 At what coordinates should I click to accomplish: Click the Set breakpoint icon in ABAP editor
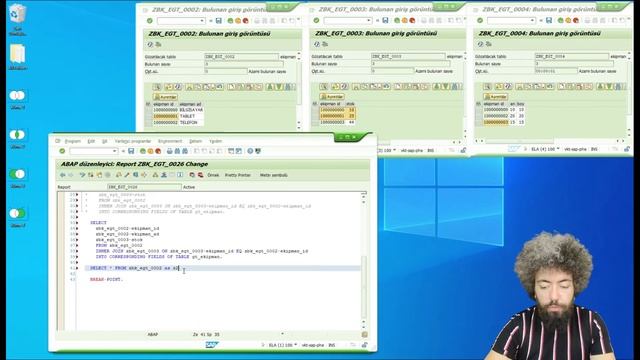192,175
